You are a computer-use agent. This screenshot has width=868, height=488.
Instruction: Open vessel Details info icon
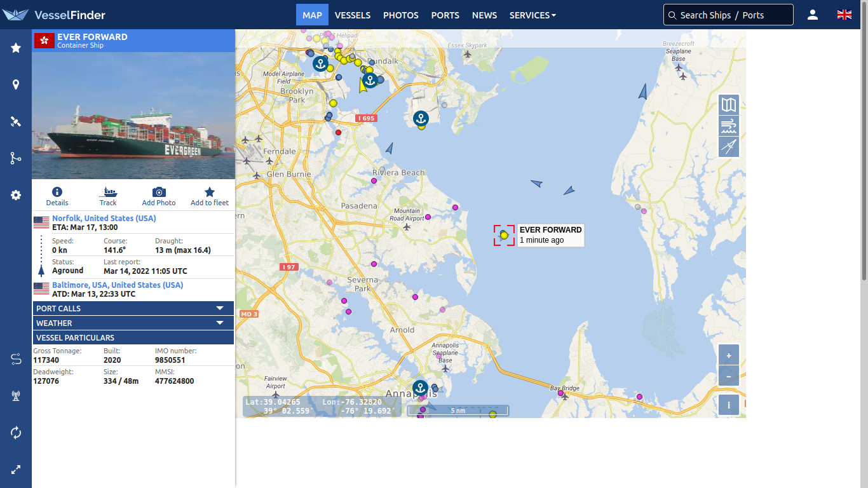tap(57, 196)
